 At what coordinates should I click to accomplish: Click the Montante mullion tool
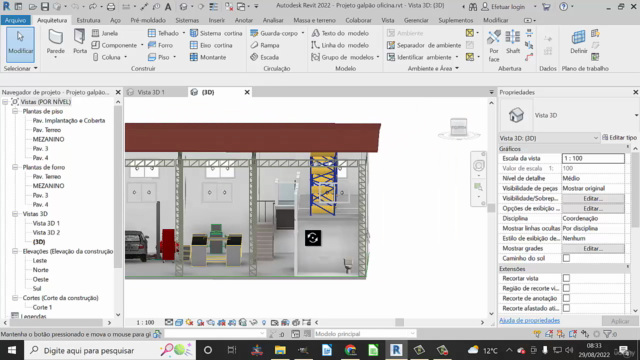[208, 57]
